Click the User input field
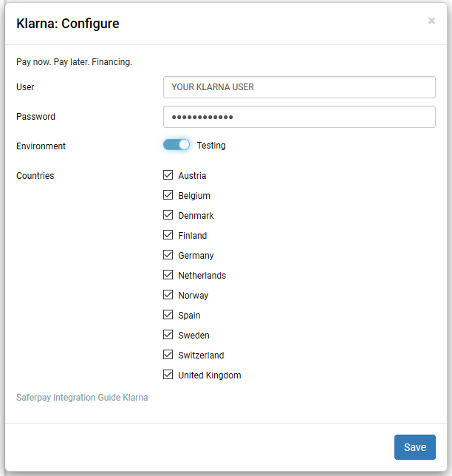 click(299, 87)
